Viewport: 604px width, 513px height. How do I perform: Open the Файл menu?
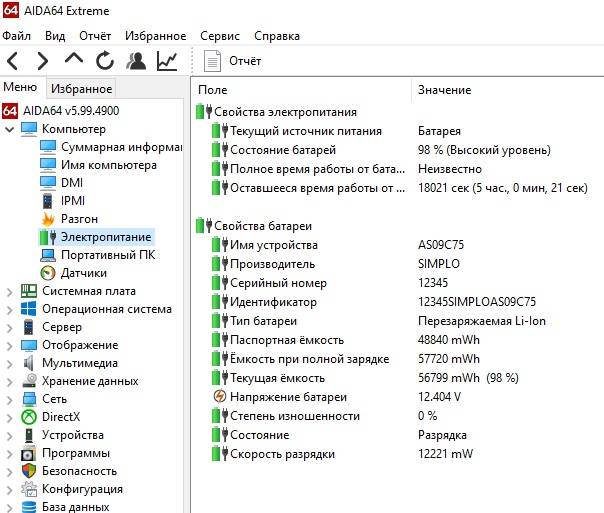pyautogui.click(x=17, y=36)
